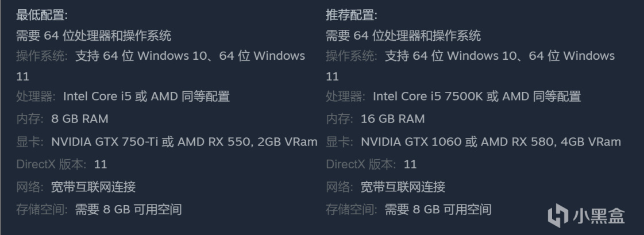Viewport: 644px width, 235px height.
Task: Click the 内存 label under 最低配置
Action: [x=29, y=119]
